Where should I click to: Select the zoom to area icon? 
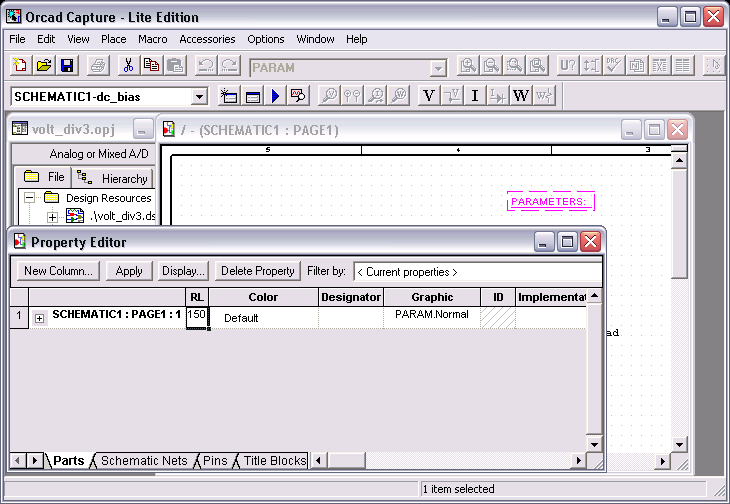point(514,66)
